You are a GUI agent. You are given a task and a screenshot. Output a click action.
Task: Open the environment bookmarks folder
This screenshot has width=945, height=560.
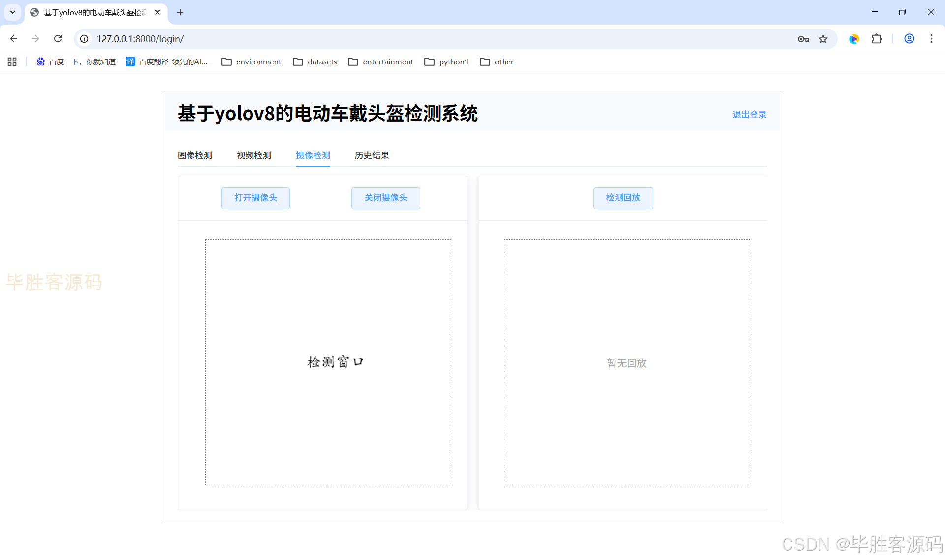pos(252,62)
